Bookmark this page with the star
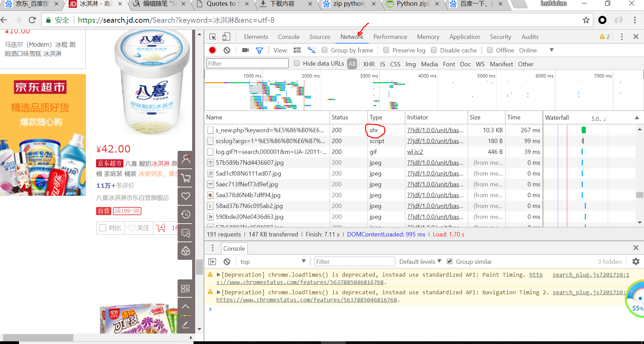Image resolution: width=644 pixels, height=344 pixels. [586, 20]
